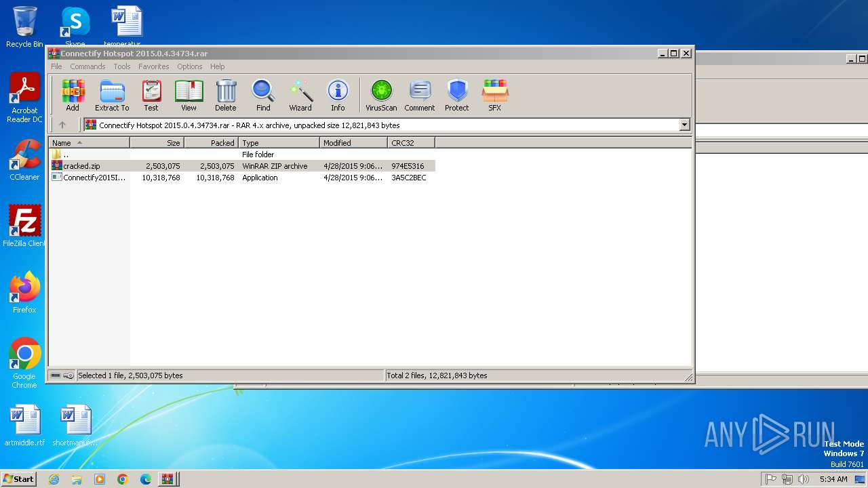The width and height of the screenshot is (868, 488).
Task: Open Chrome from the taskbar
Action: (123, 479)
